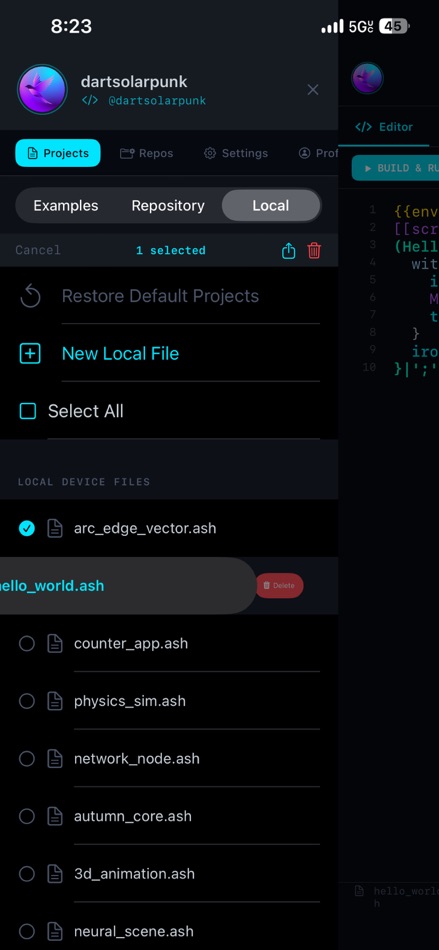Select the 3d_animation.ash radio circle
Image resolution: width=439 pixels, height=950 pixels.
[27, 874]
